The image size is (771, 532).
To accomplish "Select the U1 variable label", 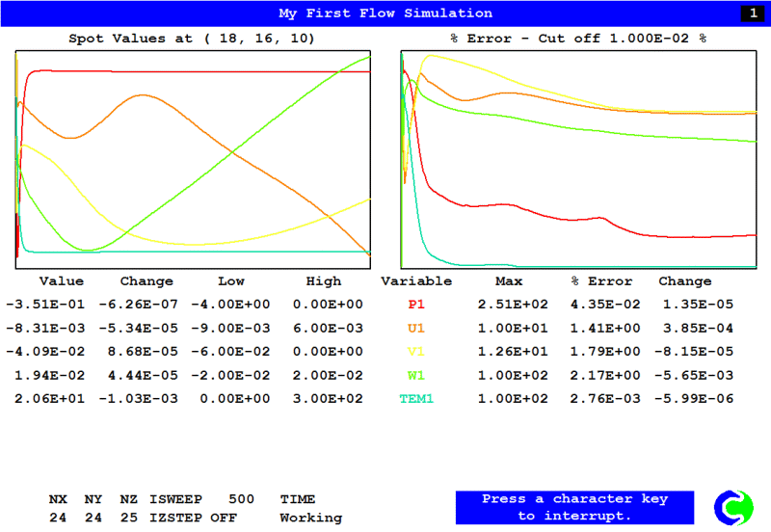I will click(416, 328).
